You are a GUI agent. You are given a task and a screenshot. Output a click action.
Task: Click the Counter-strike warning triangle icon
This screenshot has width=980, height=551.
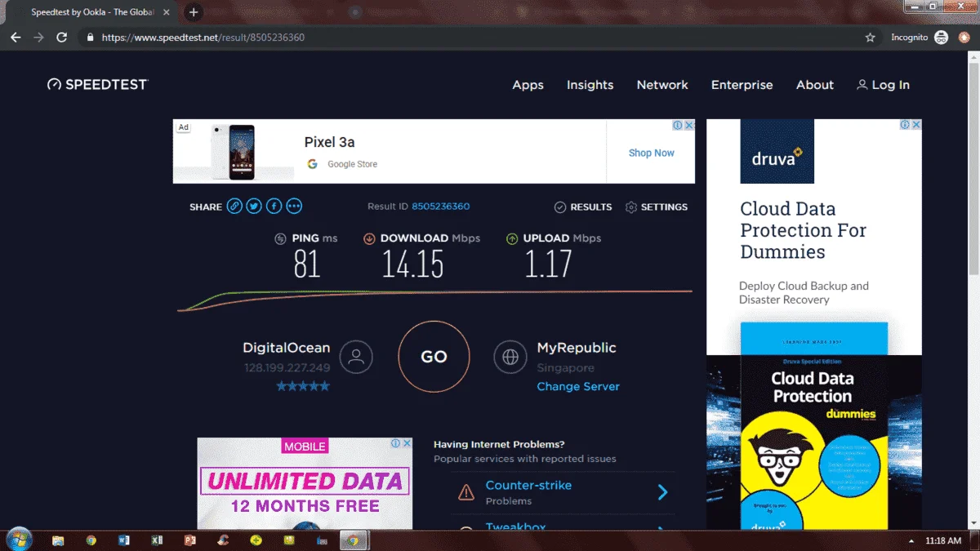465,492
